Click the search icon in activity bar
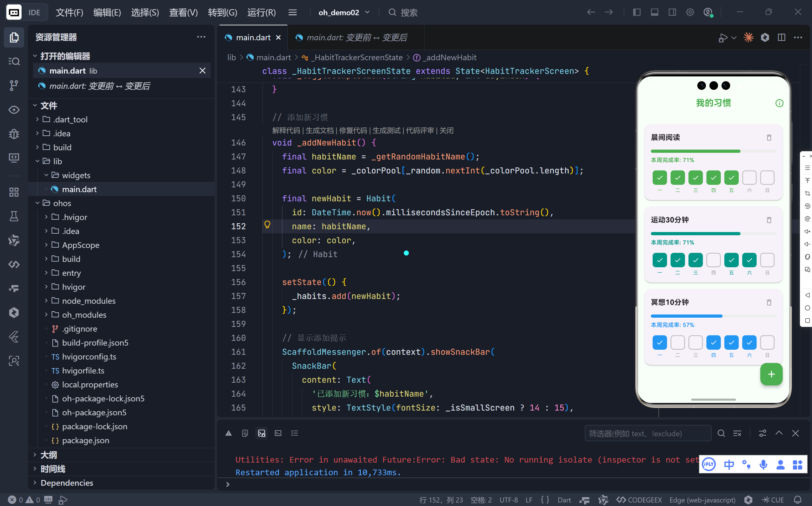The image size is (812, 506). [x=14, y=61]
